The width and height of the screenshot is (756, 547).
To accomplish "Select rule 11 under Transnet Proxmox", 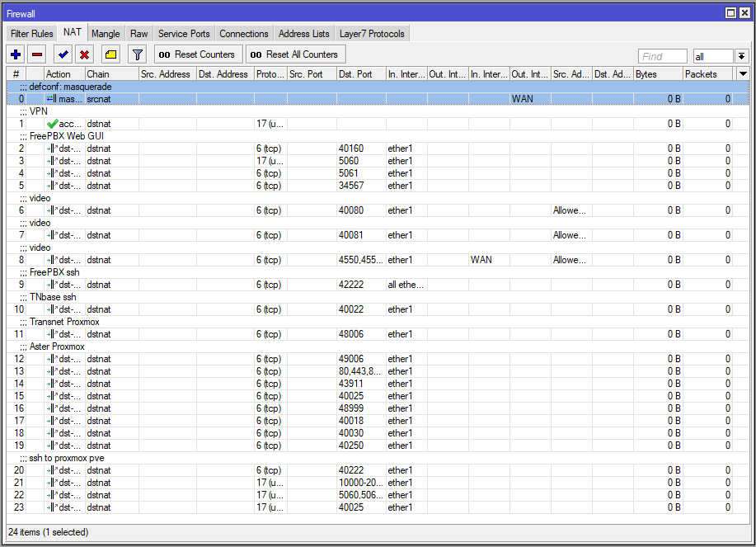I will 378,334.
